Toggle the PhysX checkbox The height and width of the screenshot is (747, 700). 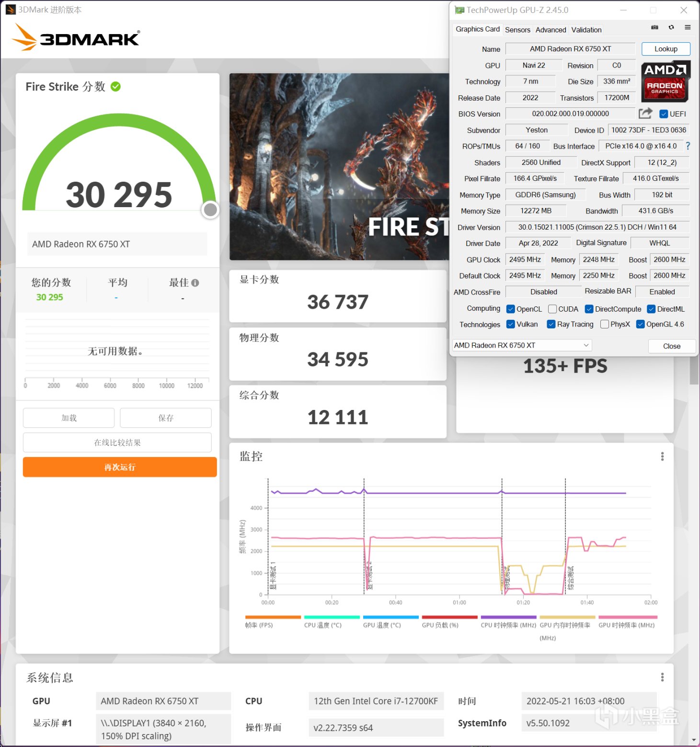point(605,324)
